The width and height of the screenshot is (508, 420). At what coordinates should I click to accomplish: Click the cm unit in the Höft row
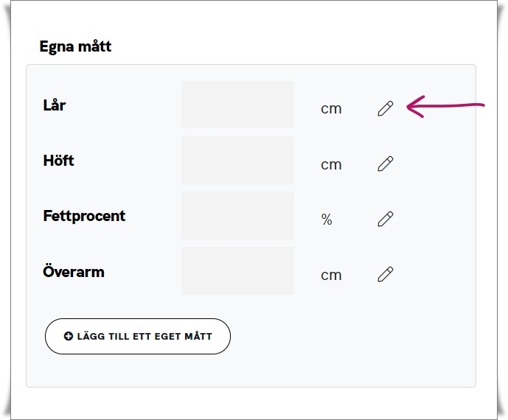pos(331,164)
